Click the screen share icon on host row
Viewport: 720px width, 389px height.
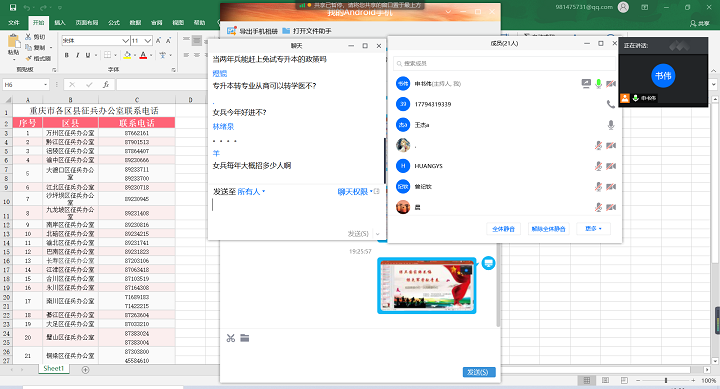tap(586, 83)
